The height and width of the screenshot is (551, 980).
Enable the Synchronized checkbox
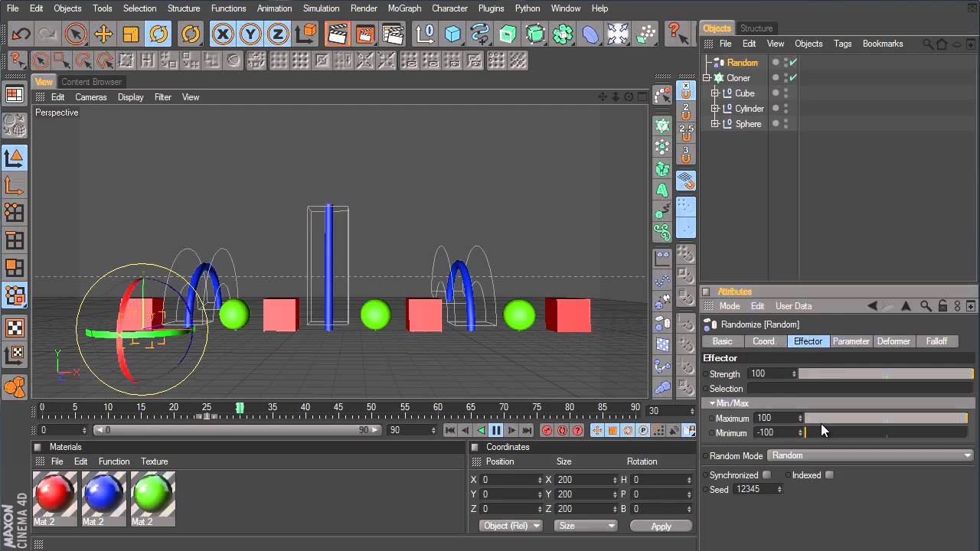click(x=766, y=475)
